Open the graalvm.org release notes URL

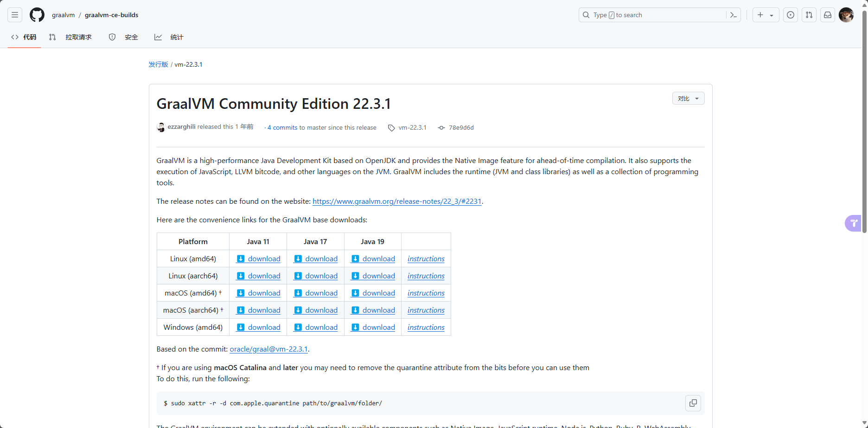[397, 201]
